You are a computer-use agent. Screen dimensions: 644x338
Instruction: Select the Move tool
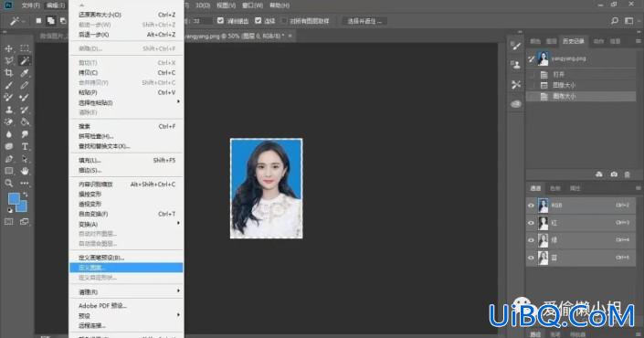coord(8,48)
